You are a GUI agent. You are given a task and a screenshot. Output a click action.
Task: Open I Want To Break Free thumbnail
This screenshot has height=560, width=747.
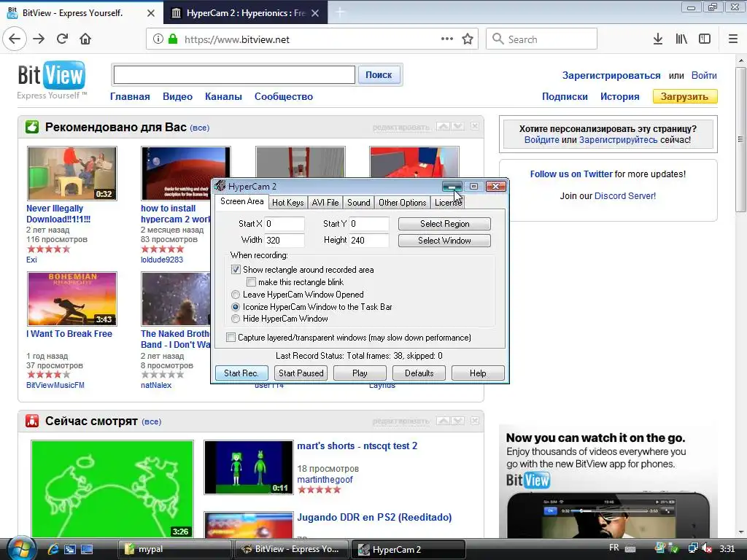tap(72, 299)
